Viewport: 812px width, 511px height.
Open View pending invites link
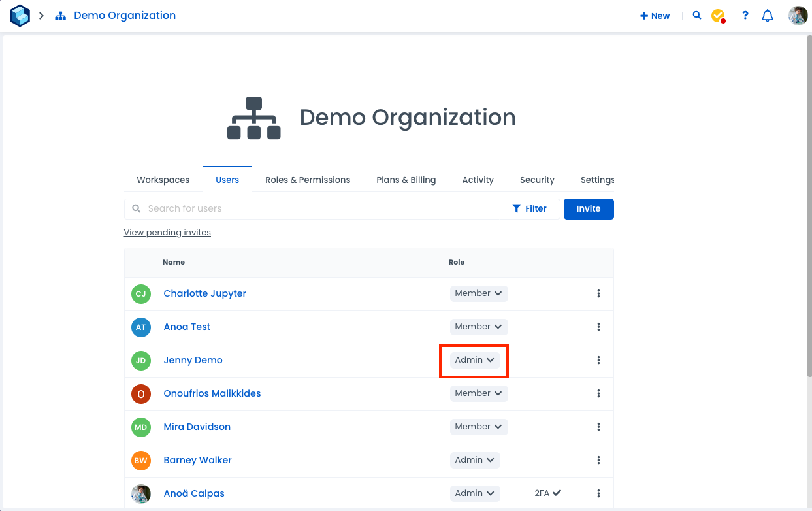tap(167, 233)
